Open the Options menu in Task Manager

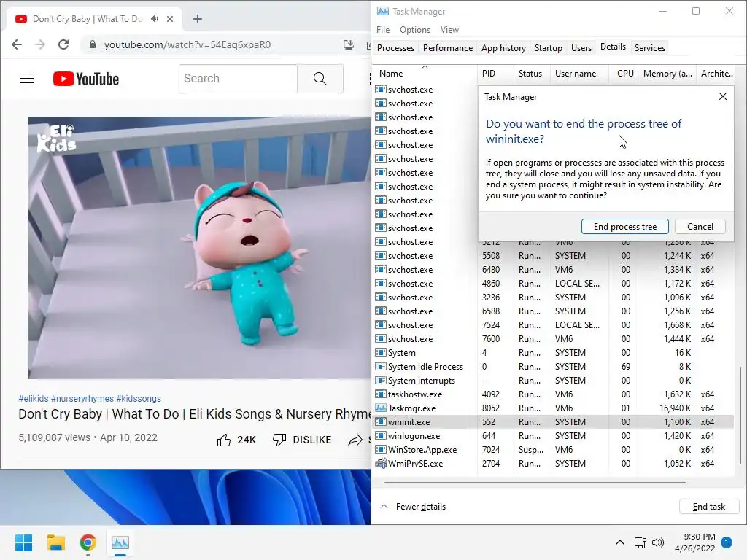click(415, 29)
